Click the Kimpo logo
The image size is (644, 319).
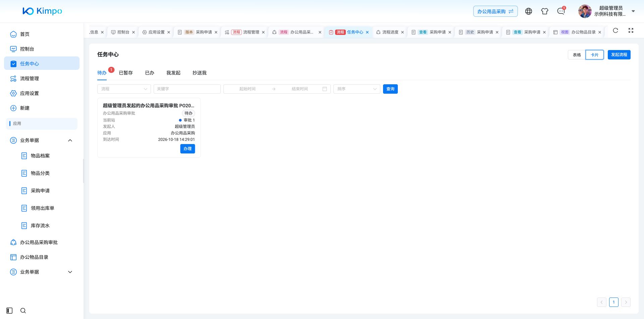click(x=42, y=11)
